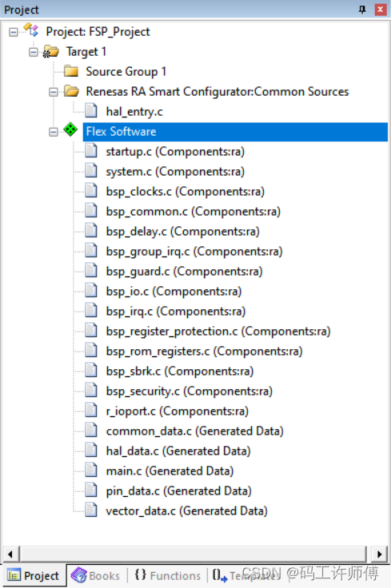Select 'startup.c (Components:ra)' text
391x588 pixels.
[x=175, y=152]
